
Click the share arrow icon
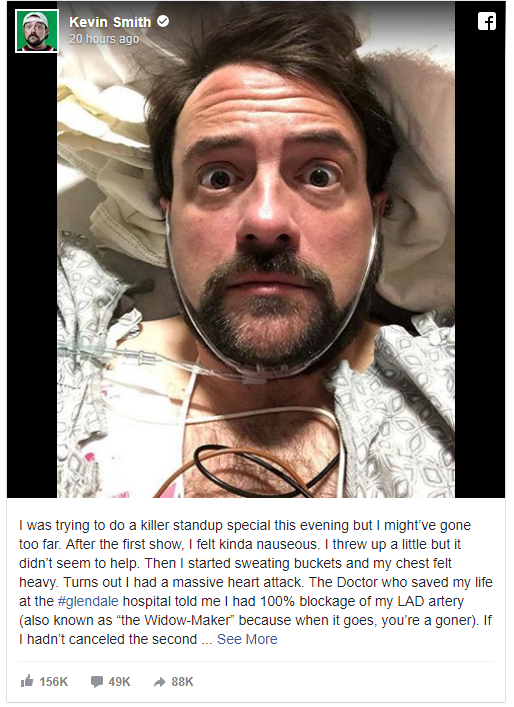click(x=159, y=682)
